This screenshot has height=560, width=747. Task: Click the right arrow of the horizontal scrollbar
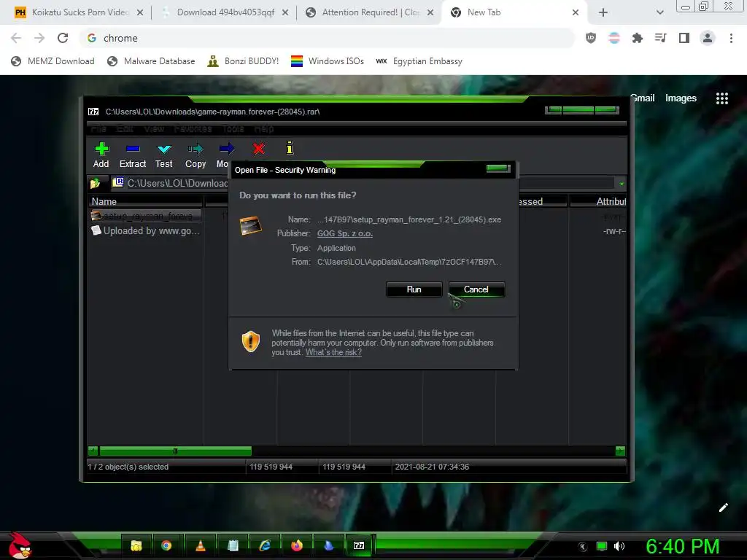pos(620,451)
